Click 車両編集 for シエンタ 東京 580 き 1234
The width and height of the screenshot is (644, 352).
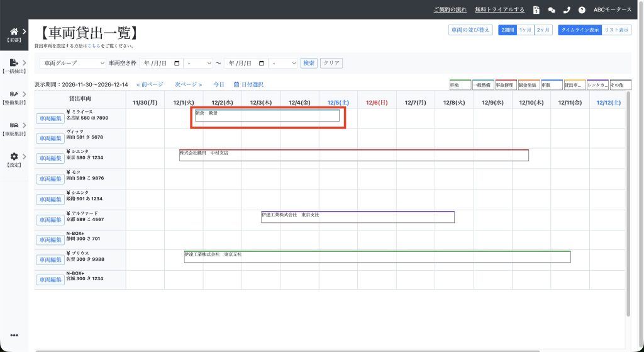click(x=50, y=159)
